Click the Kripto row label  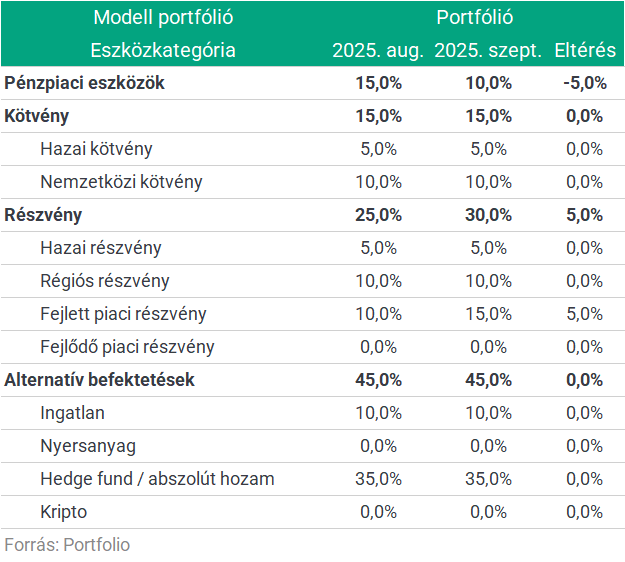pyautogui.click(x=64, y=512)
